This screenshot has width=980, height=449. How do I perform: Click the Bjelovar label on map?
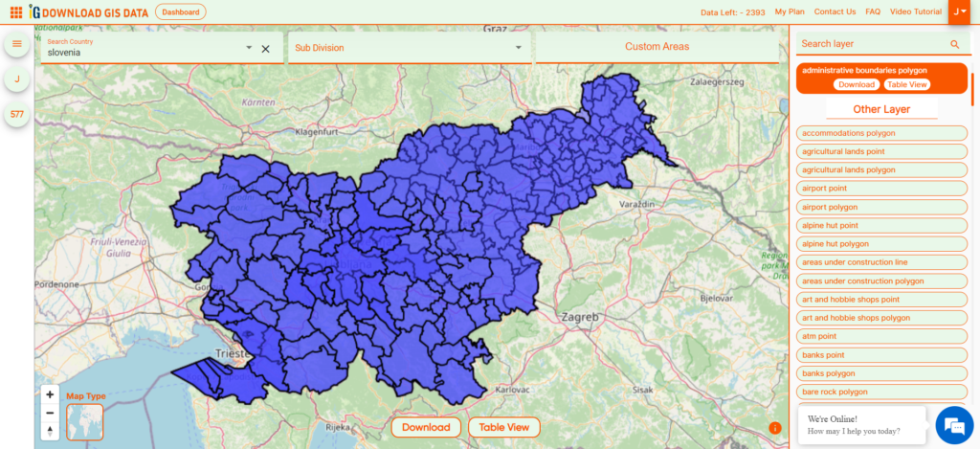coord(718,299)
